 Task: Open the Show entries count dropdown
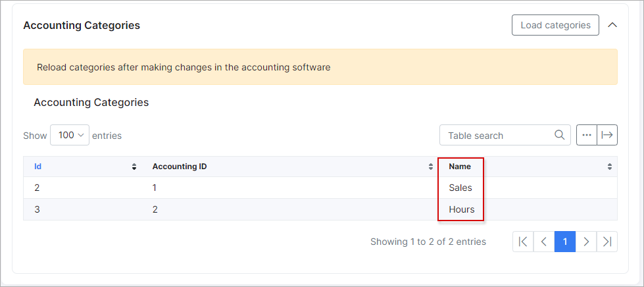(x=70, y=135)
